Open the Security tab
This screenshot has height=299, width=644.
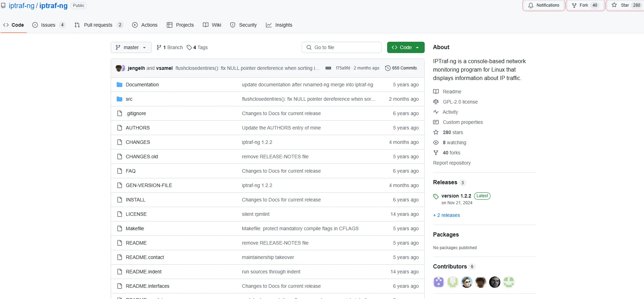(244, 25)
